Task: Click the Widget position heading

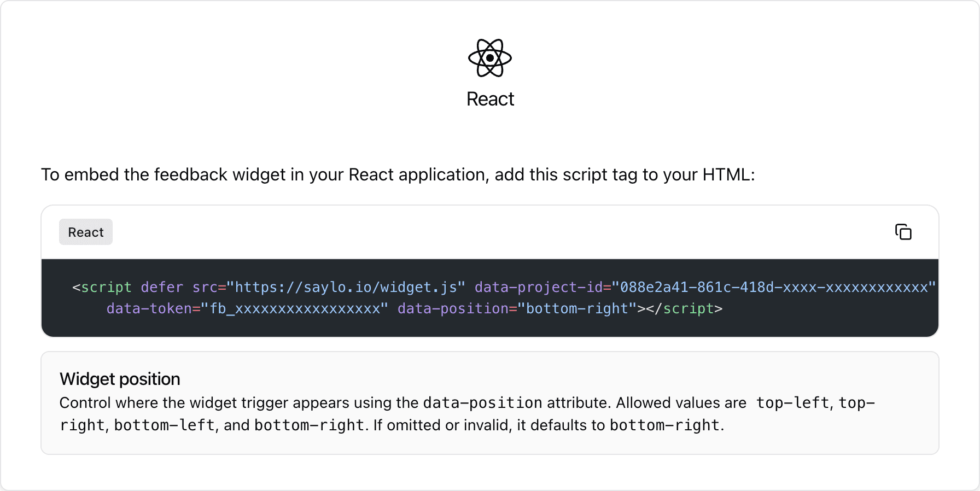Action: pos(120,379)
